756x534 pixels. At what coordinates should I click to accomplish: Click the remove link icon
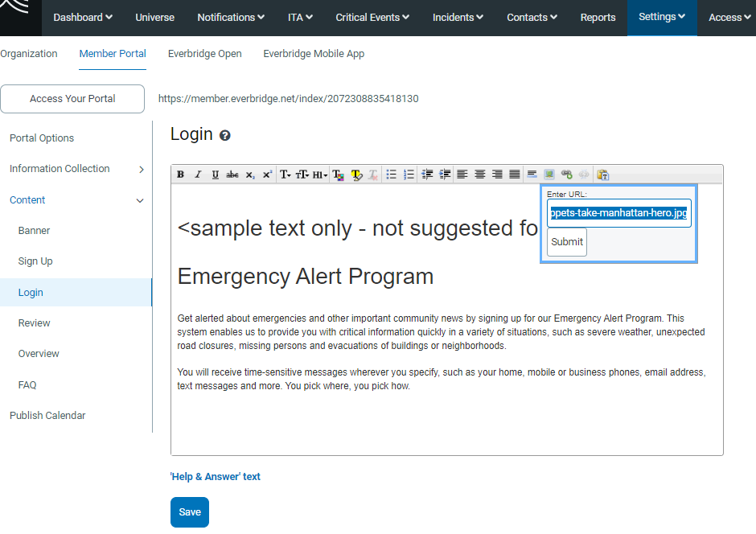pyautogui.click(x=584, y=174)
